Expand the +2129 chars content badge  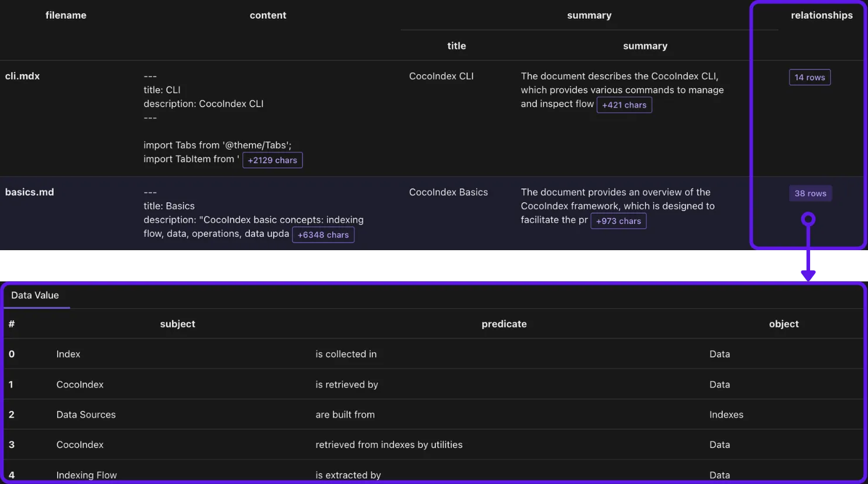(272, 160)
